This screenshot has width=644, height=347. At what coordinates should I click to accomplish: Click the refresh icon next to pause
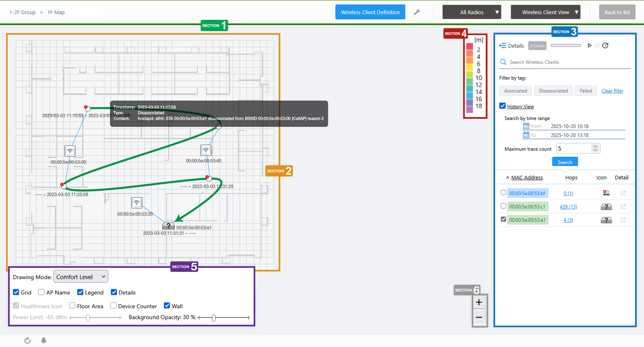pos(605,46)
